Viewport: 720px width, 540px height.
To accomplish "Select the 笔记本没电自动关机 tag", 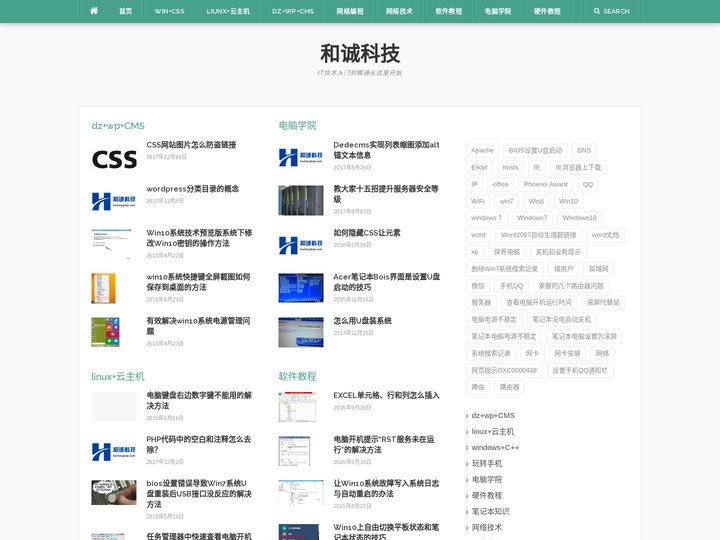I will click(x=562, y=319).
